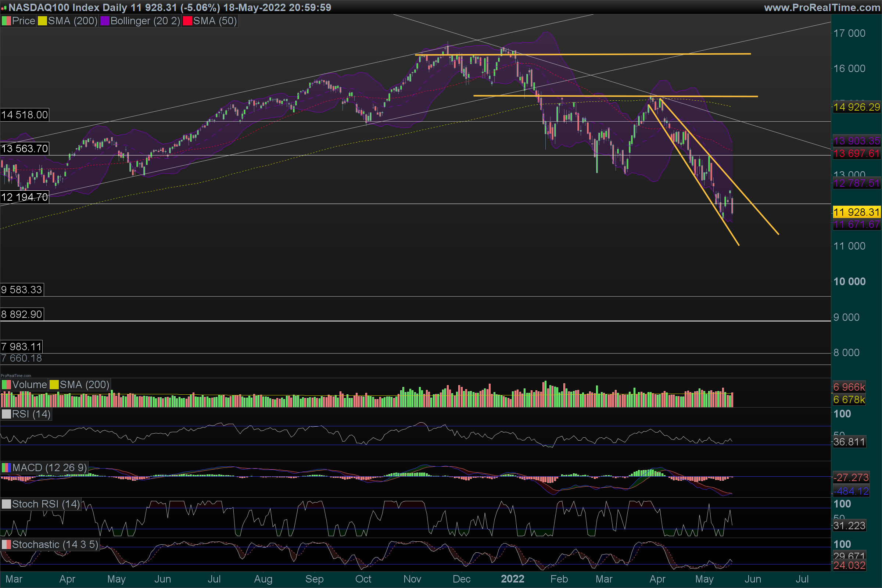Click the Stochastic (14 3 5) label icon
This screenshot has height=588, width=882.
coord(6,545)
